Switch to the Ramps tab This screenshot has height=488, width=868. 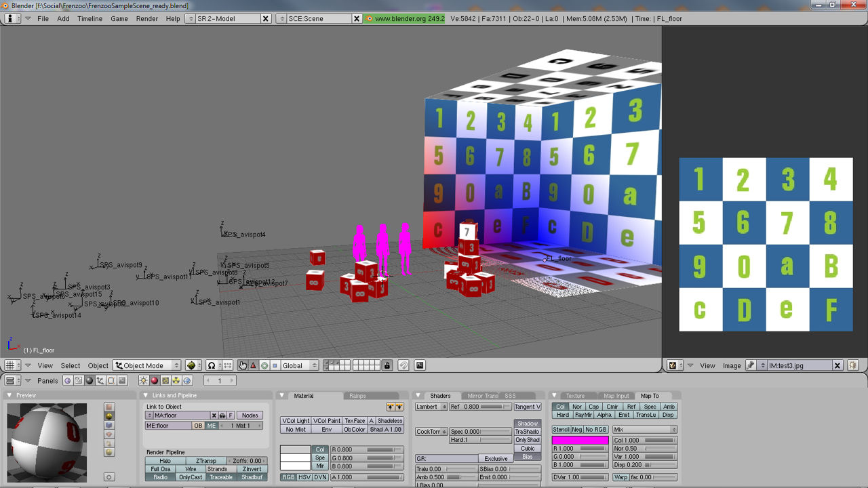pos(357,396)
